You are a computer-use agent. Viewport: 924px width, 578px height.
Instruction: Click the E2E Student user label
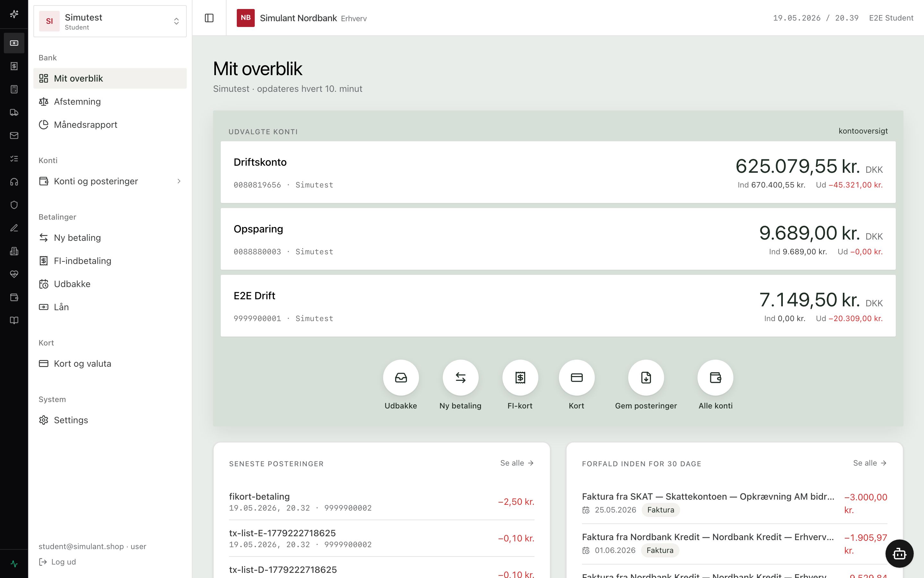click(x=891, y=18)
